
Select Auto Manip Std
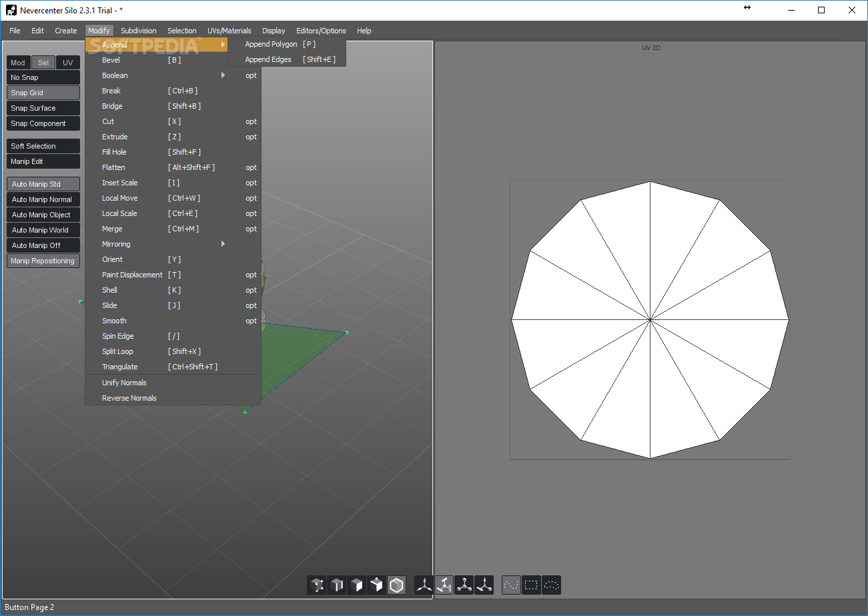[43, 184]
